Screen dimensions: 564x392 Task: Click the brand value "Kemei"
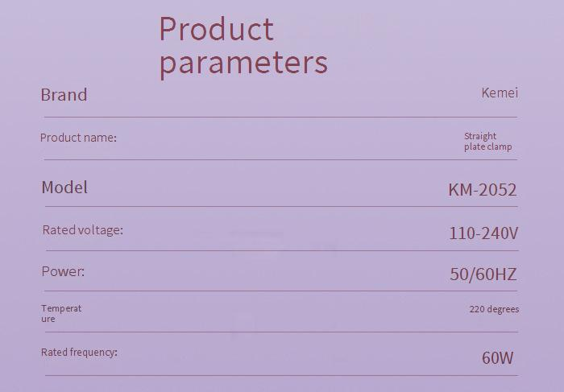[500, 93]
